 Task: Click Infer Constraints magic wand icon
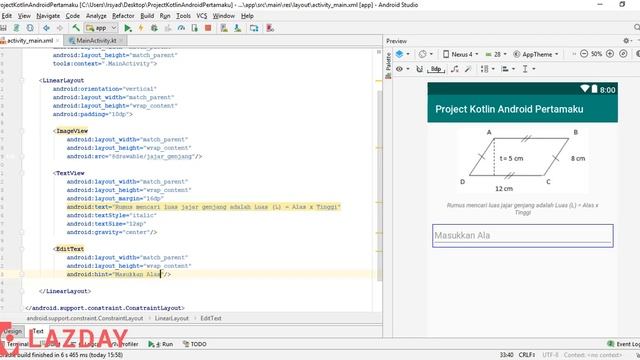point(468,69)
